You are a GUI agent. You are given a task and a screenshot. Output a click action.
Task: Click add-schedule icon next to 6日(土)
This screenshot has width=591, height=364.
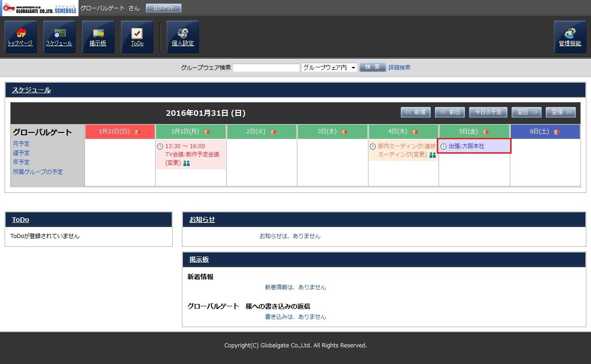click(557, 132)
